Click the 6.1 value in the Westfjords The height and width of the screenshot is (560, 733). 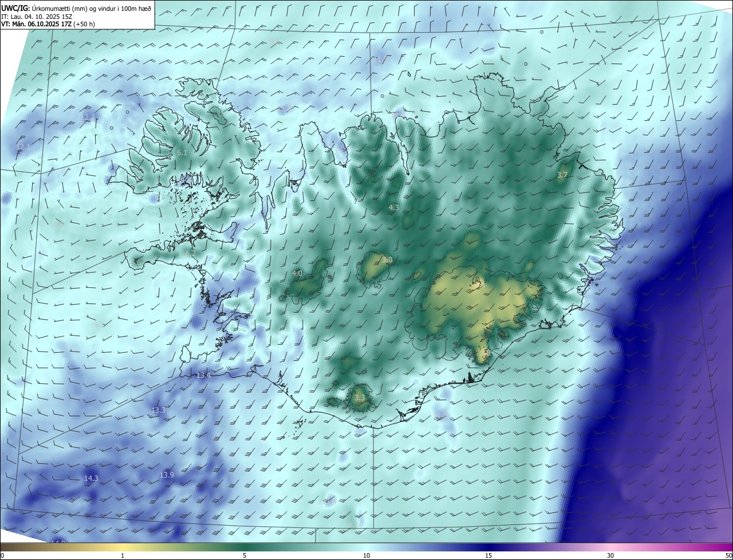click(x=182, y=153)
